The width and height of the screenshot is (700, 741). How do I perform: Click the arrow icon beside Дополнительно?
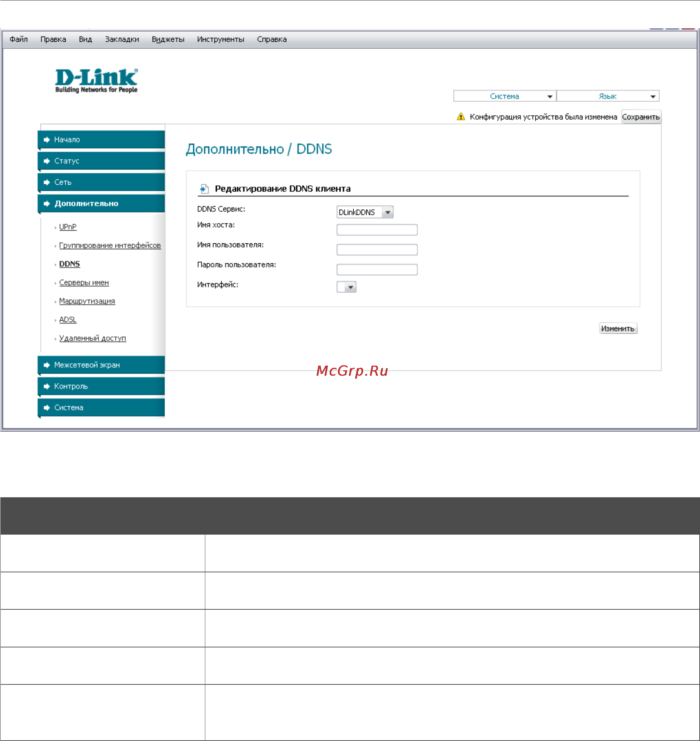(x=47, y=203)
